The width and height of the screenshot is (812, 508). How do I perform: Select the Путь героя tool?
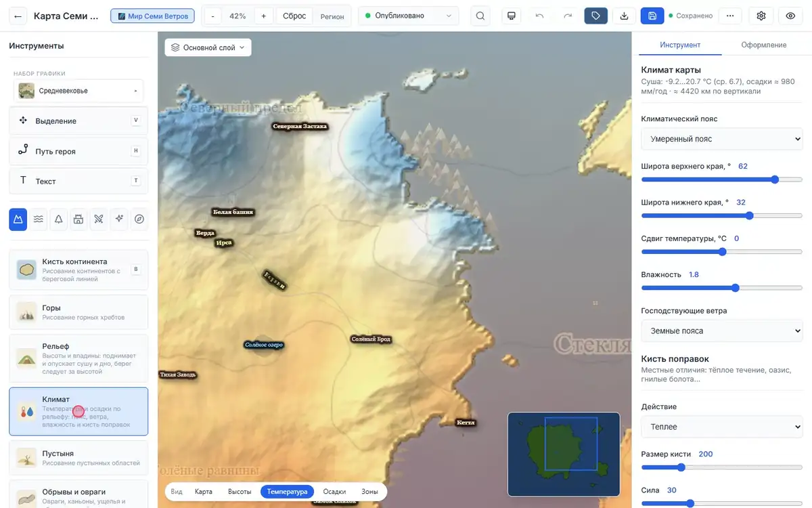pyautogui.click(x=78, y=151)
